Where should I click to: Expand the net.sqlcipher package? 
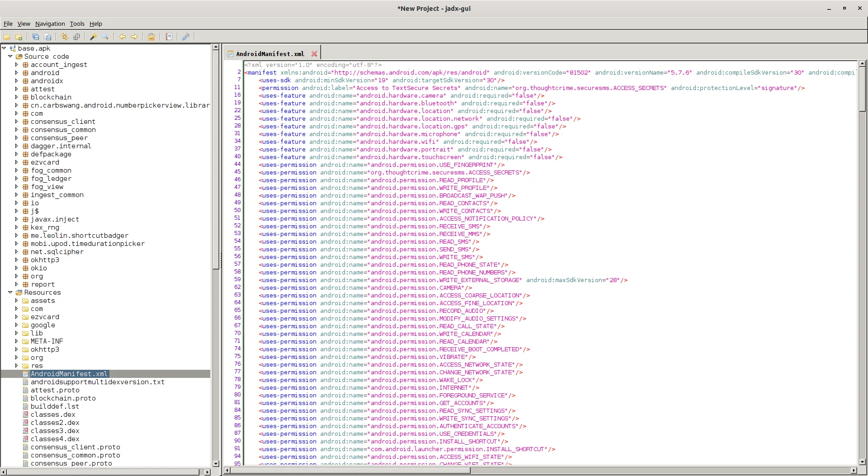click(17, 252)
